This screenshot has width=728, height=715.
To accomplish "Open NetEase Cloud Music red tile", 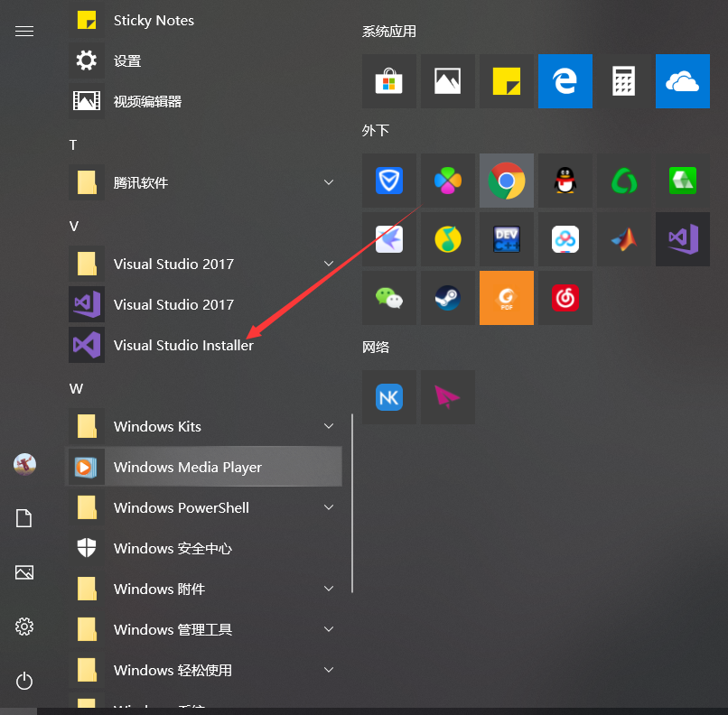I will click(x=565, y=298).
